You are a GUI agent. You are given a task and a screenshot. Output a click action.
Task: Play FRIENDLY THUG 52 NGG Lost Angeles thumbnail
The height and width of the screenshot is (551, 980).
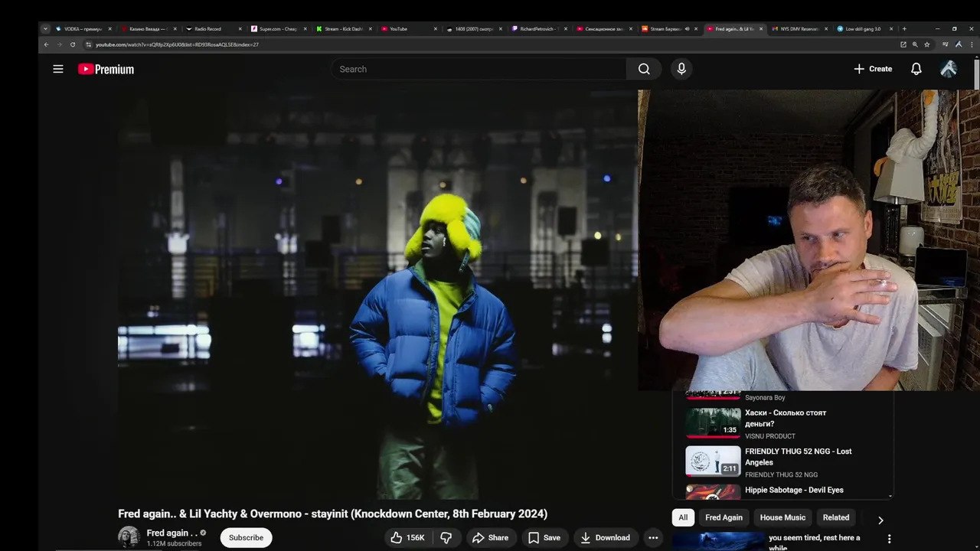(713, 461)
